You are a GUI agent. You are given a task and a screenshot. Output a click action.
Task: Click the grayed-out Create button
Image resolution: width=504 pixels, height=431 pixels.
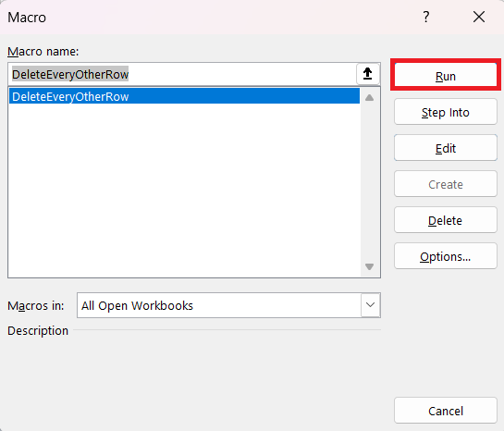(x=446, y=184)
